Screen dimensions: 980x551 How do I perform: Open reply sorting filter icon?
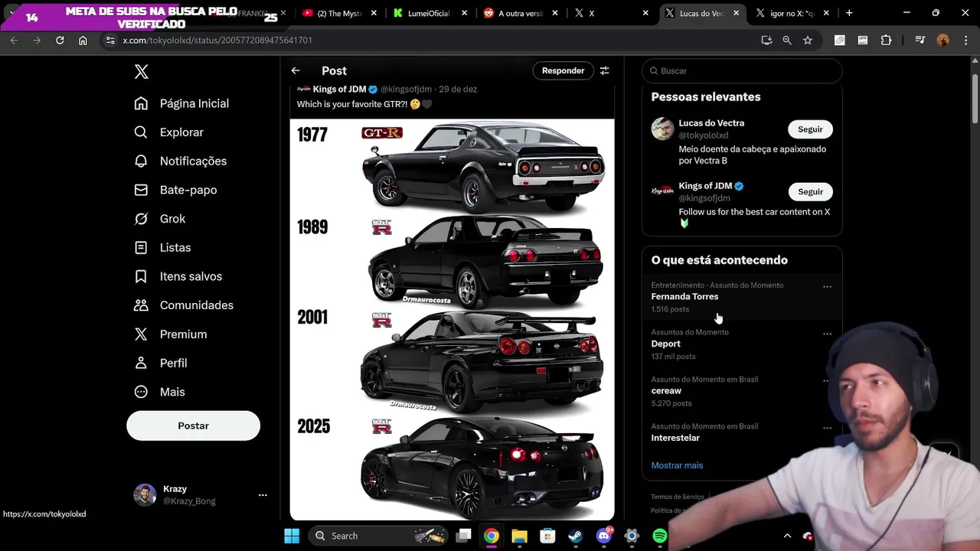(604, 70)
